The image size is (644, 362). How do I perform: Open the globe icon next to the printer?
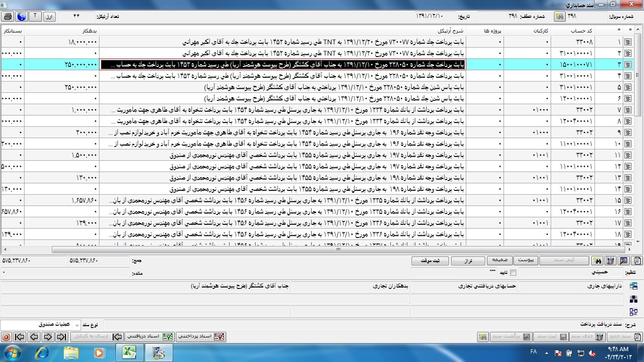[22, 16]
